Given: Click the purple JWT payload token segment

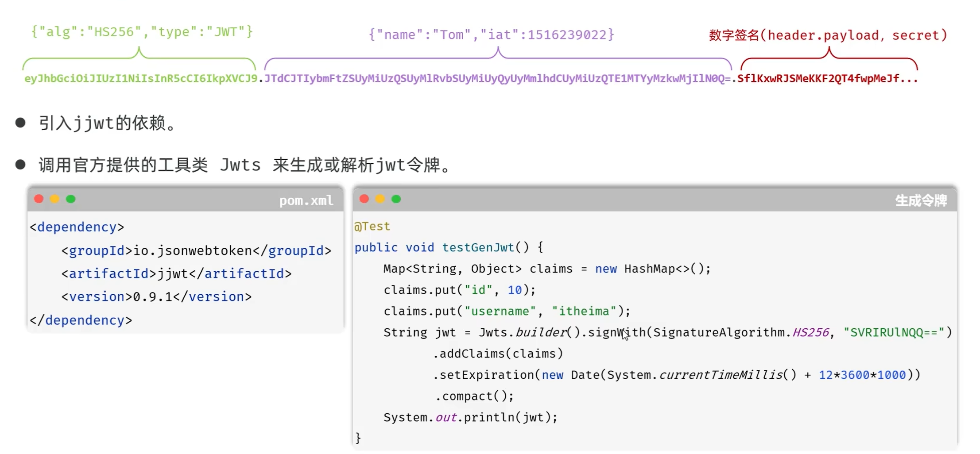Looking at the screenshot, I should 498,78.
